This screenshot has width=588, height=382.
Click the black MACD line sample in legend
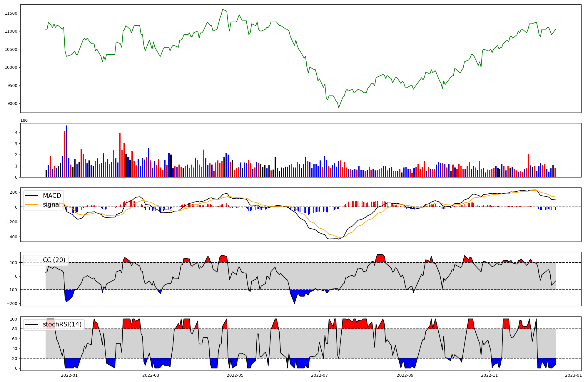pos(32,196)
